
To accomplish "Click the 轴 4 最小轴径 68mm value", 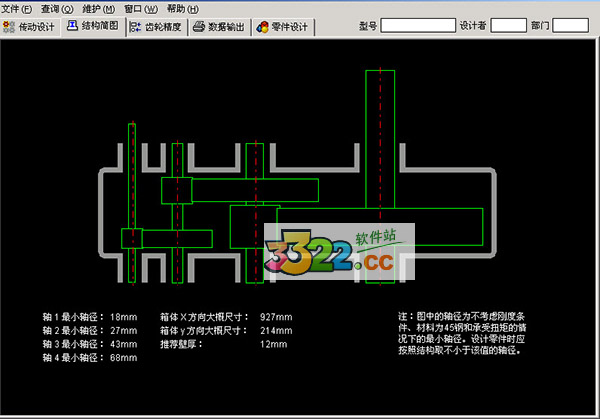I will pyautogui.click(x=123, y=357).
